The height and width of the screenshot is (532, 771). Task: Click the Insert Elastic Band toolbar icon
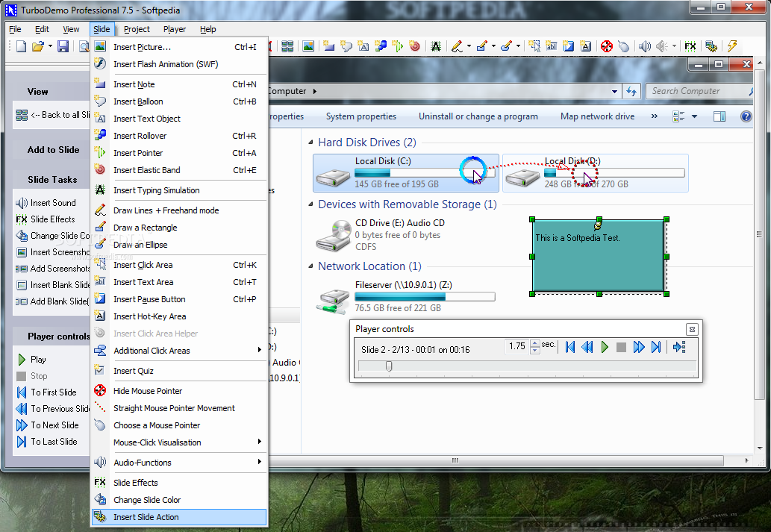tap(414, 46)
